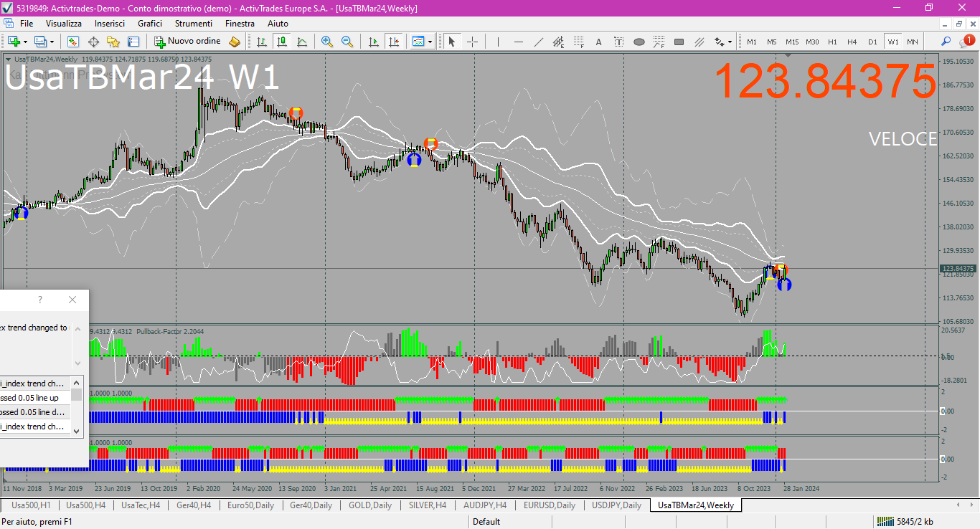980x529 pixels.
Task: Select the text 'A' tool
Action: pos(598,42)
